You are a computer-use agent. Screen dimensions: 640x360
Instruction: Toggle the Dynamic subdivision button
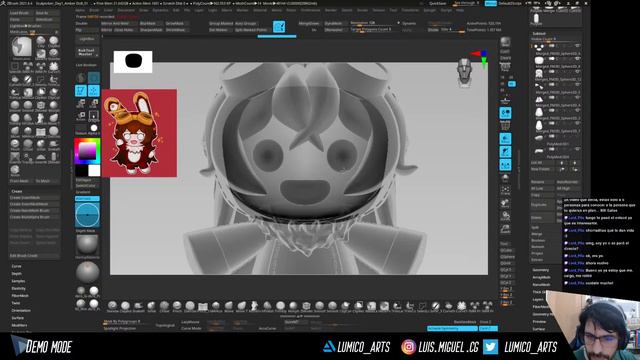409,24
